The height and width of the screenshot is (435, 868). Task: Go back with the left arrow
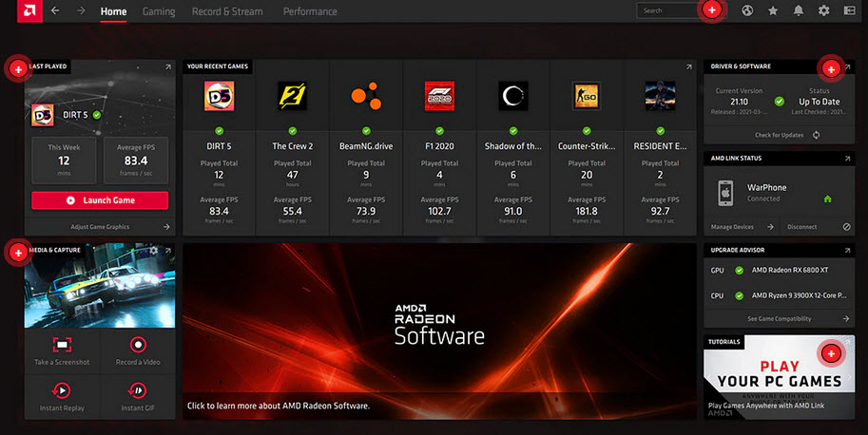[x=55, y=10]
